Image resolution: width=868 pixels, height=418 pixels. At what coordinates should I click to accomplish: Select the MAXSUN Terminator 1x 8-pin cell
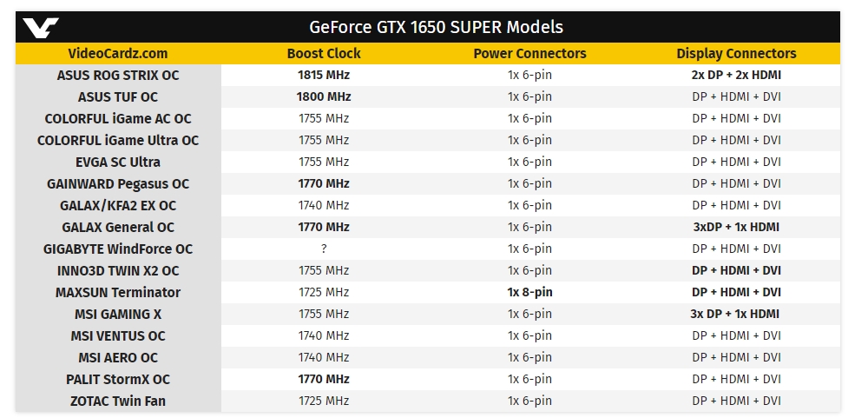(x=529, y=293)
